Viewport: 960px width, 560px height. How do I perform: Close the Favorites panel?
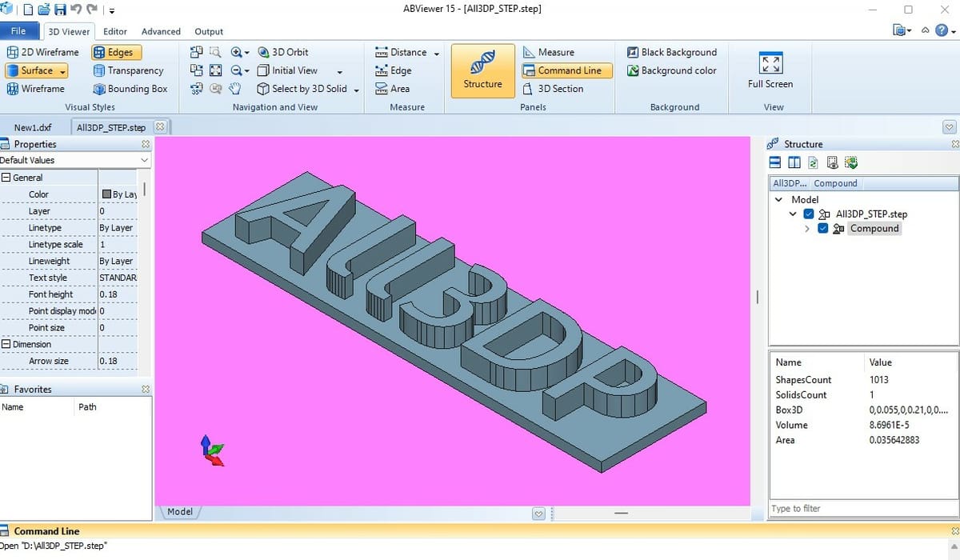[x=146, y=389]
